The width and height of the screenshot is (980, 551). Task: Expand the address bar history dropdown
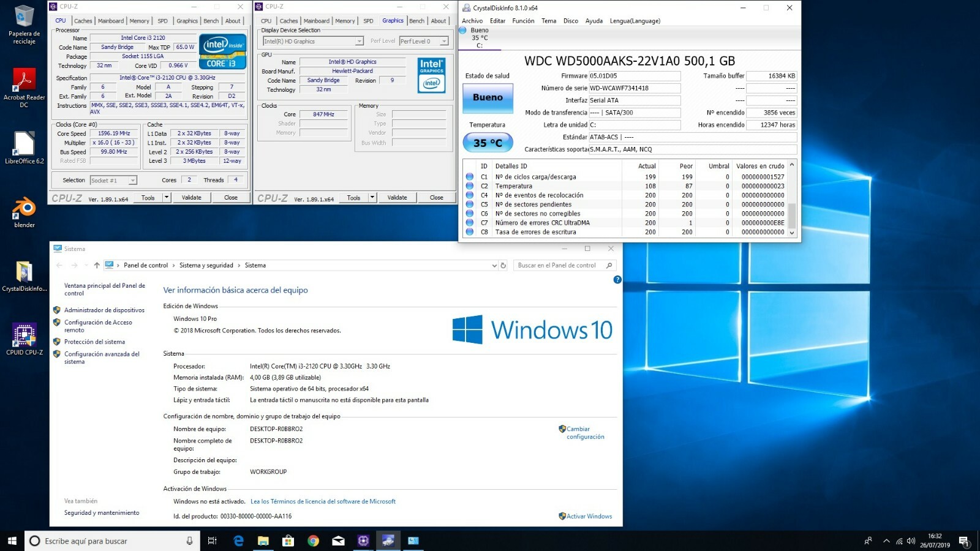494,266
